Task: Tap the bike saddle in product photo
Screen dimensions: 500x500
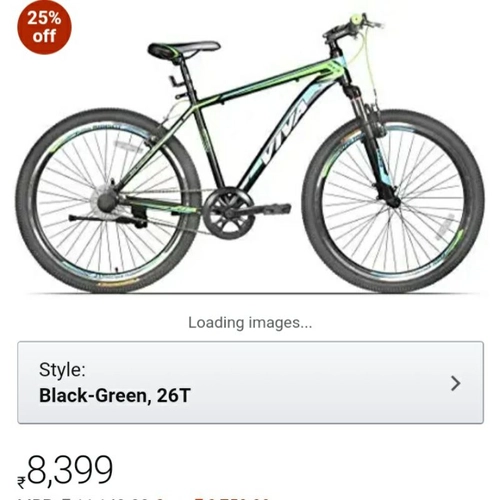Action: click(183, 49)
